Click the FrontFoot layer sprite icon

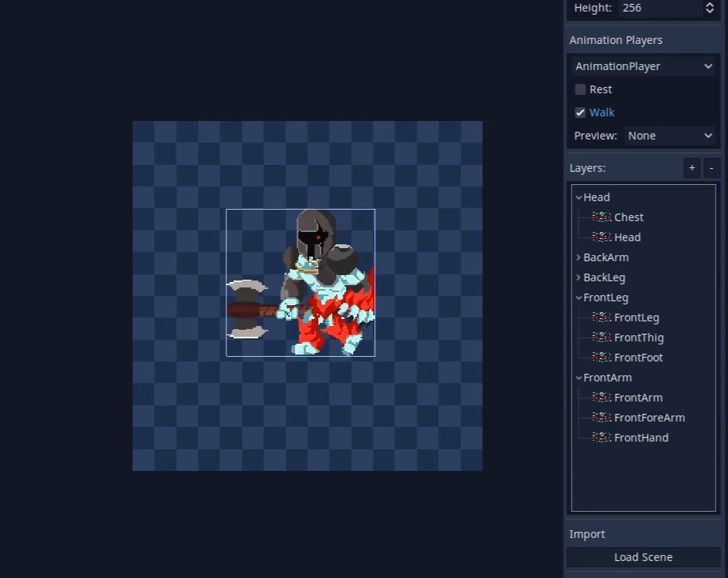point(602,358)
